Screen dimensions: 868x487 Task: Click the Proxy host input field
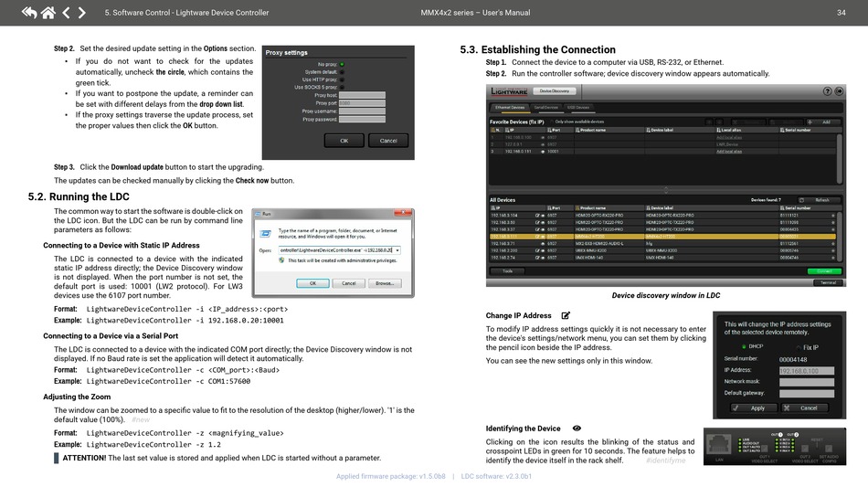click(362, 95)
